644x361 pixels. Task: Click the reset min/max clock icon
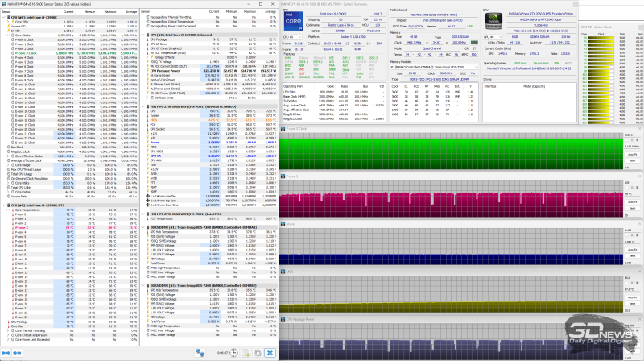233,352
